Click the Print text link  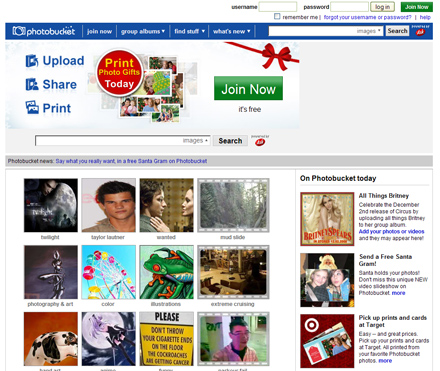pyautogui.click(x=57, y=108)
